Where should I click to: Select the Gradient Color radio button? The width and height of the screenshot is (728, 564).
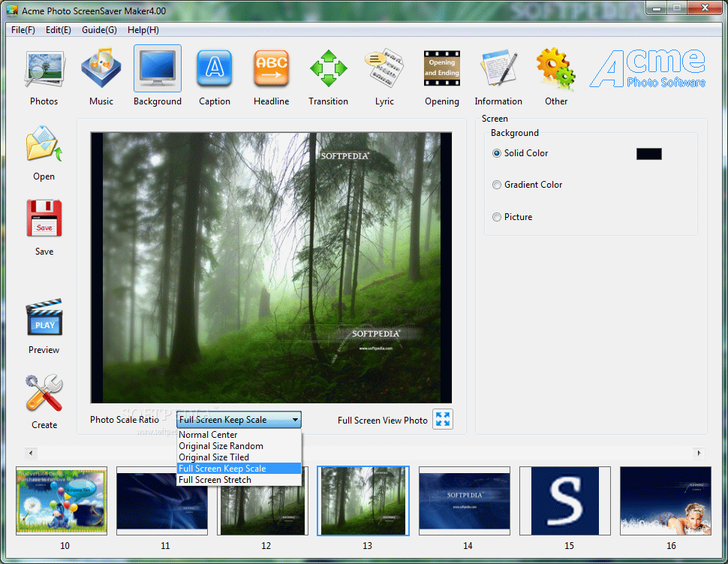click(x=497, y=185)
